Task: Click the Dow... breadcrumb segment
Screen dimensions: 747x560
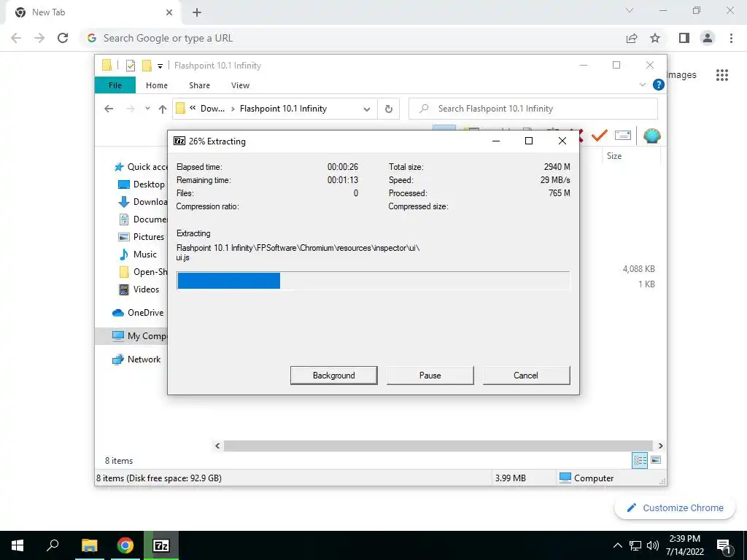Action: (x=212, y=109)
